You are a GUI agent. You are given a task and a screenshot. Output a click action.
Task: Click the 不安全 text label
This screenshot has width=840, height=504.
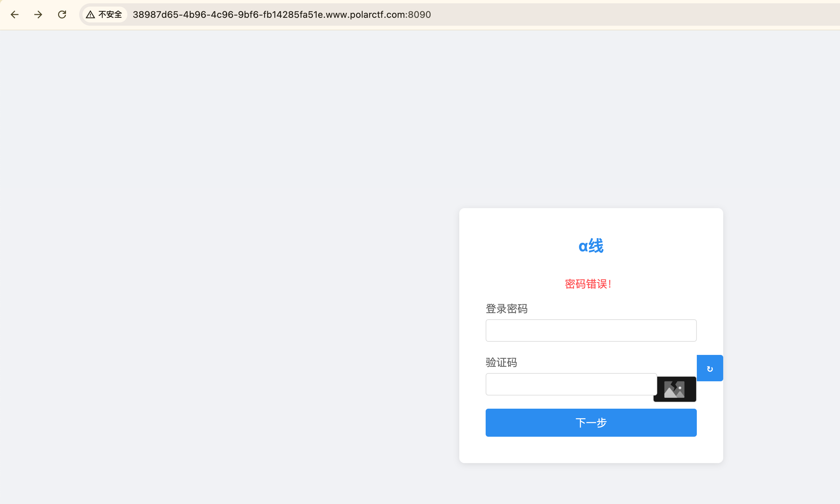pyautogui.click(x=110, y=15)
